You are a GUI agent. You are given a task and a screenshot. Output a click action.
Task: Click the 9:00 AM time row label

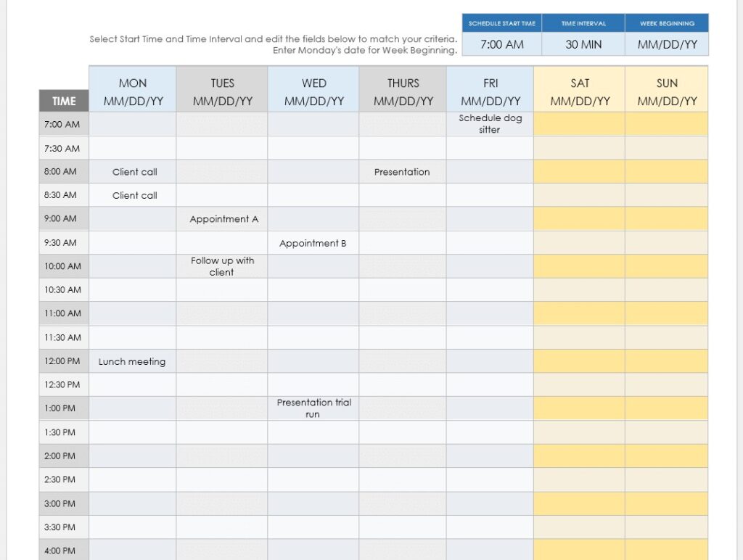click(x=64, y=219)
